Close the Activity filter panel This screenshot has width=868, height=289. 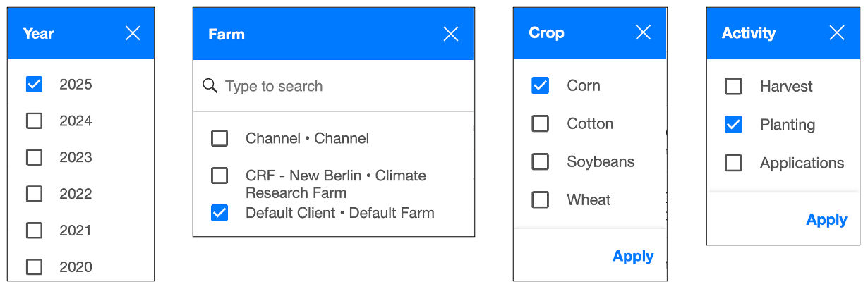click(837, 32)
